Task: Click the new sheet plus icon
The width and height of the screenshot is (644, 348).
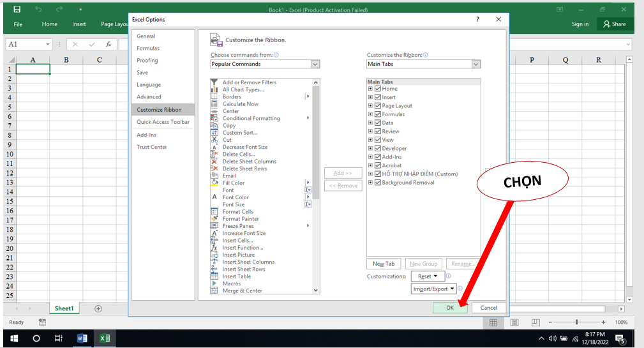Action: pyautogui.click(x=98, y=308)
